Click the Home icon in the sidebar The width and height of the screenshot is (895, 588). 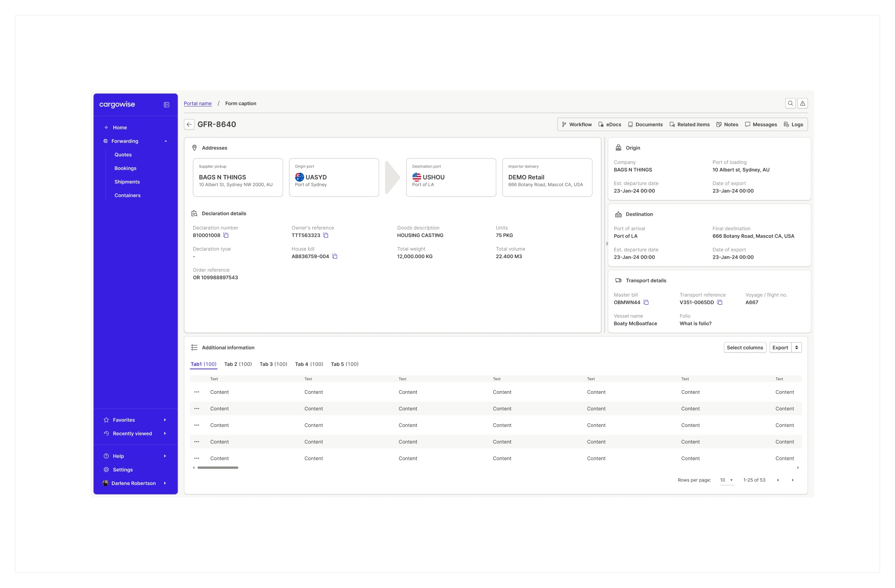[x=106, y=128]
